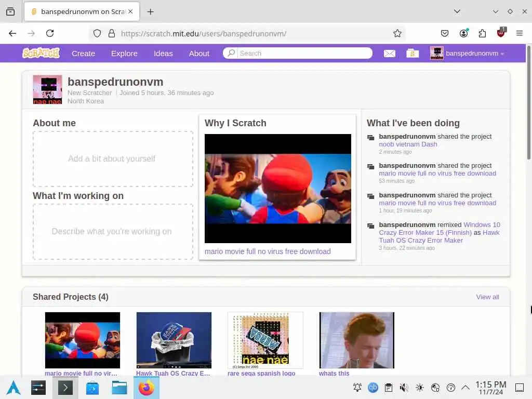The image size is (532, 399).
Task: Click the show desktop taskbar button
Action: 520,388
